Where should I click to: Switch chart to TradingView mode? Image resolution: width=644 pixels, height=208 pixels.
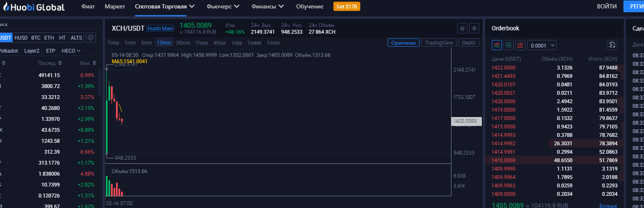pos(439,42)
